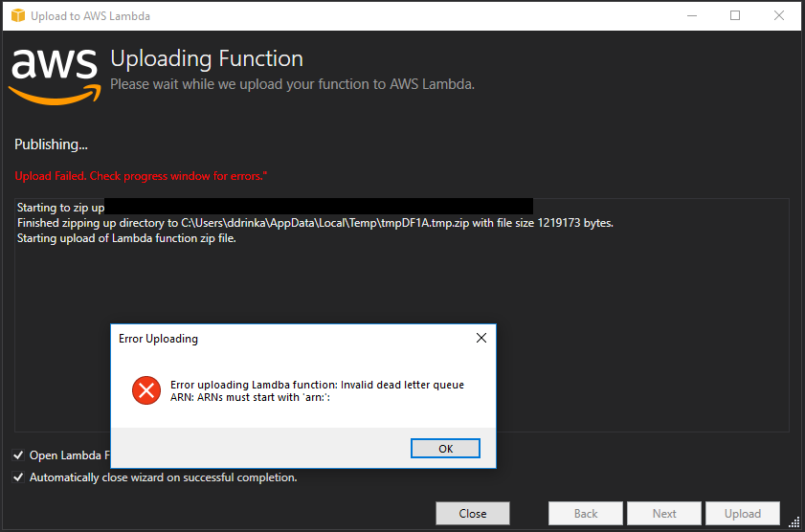Click the Close button in wizard
The image size is (805, 532).
point(472,514)
